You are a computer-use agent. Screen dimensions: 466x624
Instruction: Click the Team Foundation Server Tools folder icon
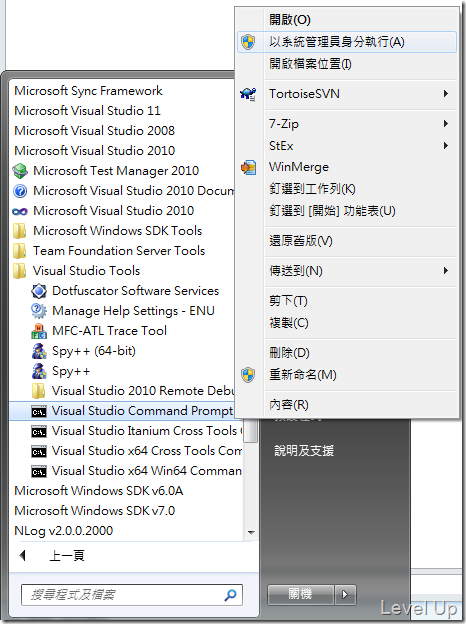[20, 251]
